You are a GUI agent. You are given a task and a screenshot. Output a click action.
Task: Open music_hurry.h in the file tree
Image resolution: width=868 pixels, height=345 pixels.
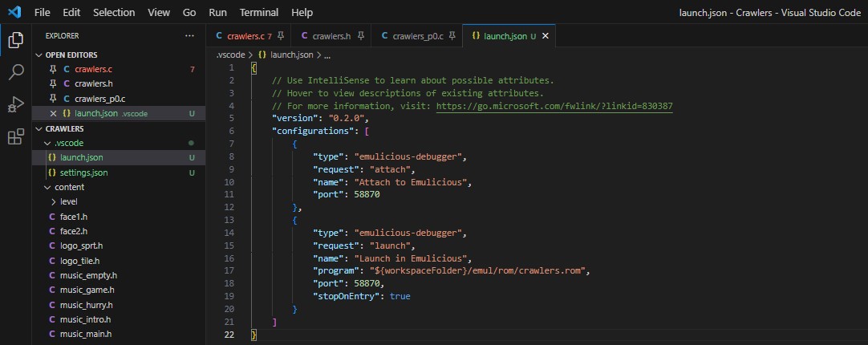click(119, 305)
